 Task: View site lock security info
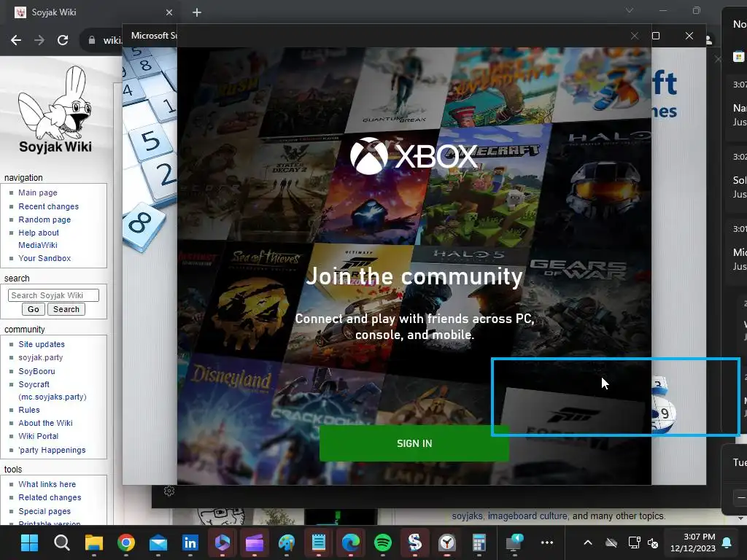92,40
